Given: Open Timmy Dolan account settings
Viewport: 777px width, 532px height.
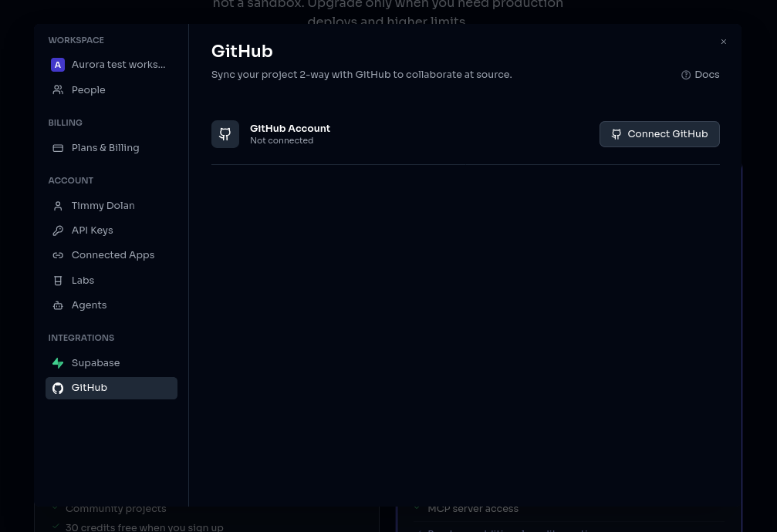Looking at the screenshot, I should [x=111, y=206].
